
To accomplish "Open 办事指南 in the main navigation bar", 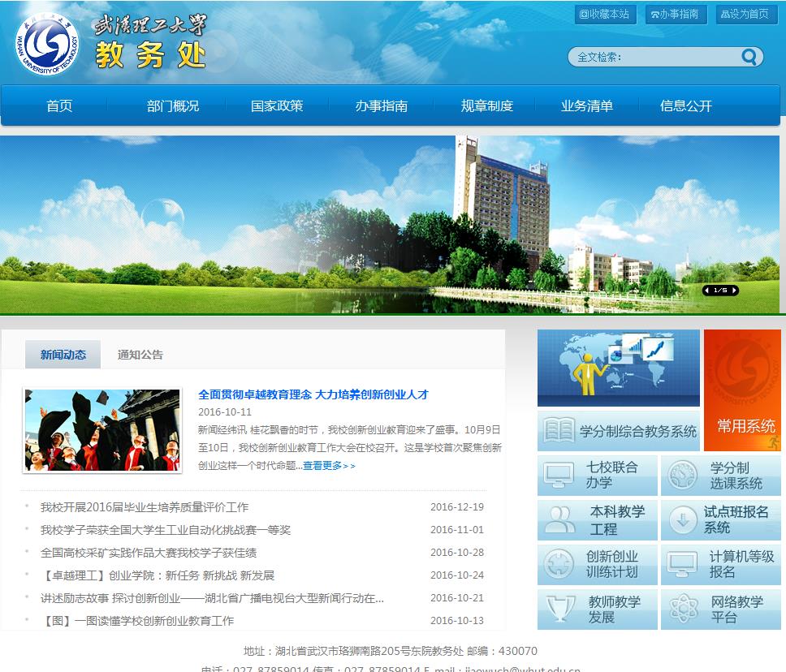I will click(x=381, y=106).
